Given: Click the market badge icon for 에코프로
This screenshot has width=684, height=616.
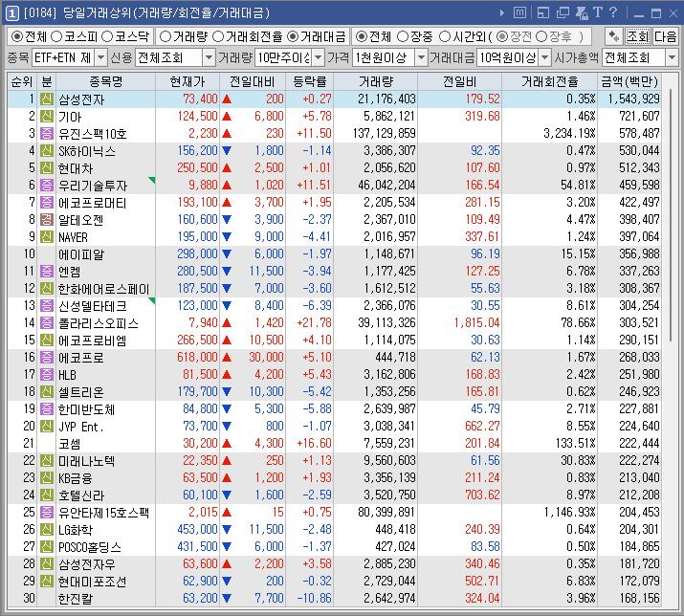Looking at the screenshot, I should [x=47, y=358].
